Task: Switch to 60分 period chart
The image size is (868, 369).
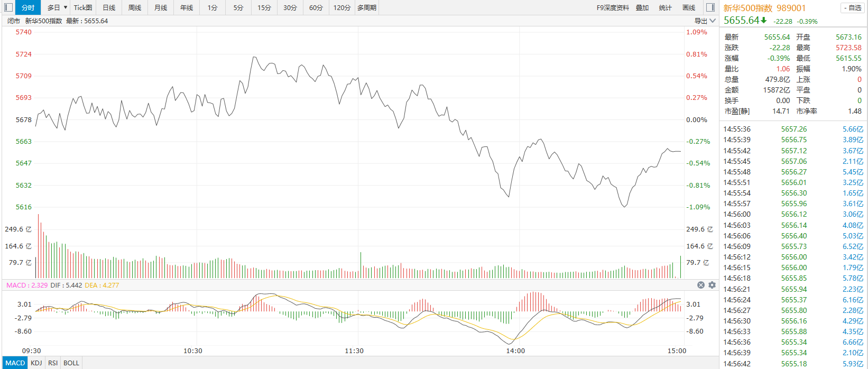Action: click(x=316, y=7)
